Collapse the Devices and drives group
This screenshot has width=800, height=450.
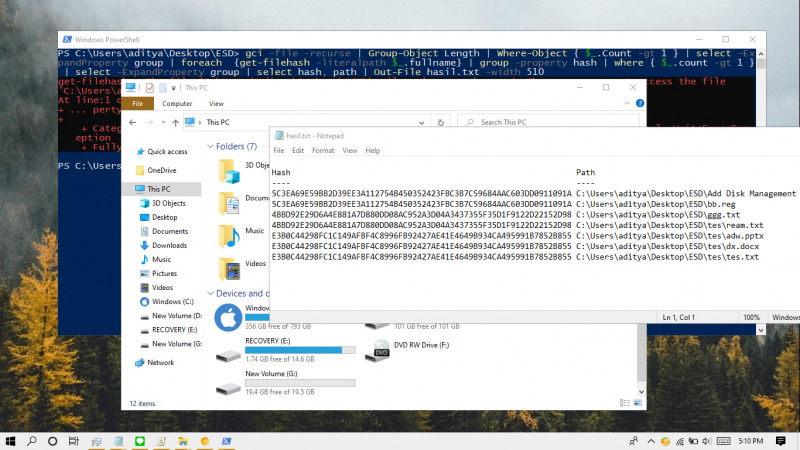[210, 293]
